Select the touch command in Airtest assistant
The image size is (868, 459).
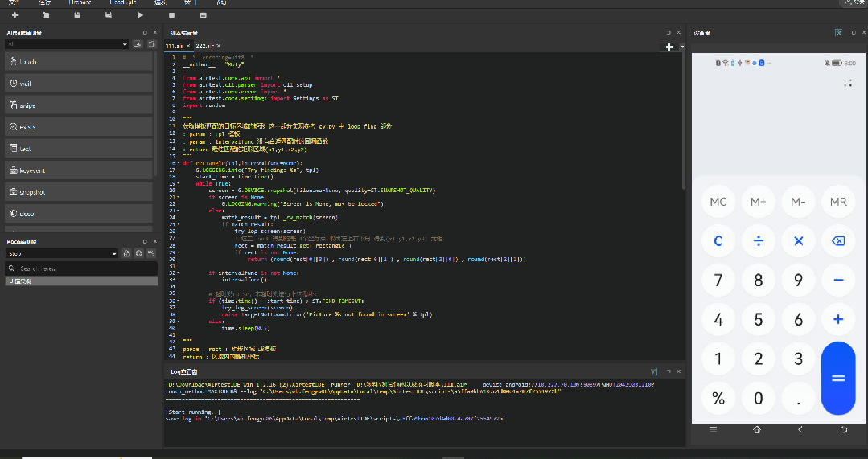[x=79, y=61]
